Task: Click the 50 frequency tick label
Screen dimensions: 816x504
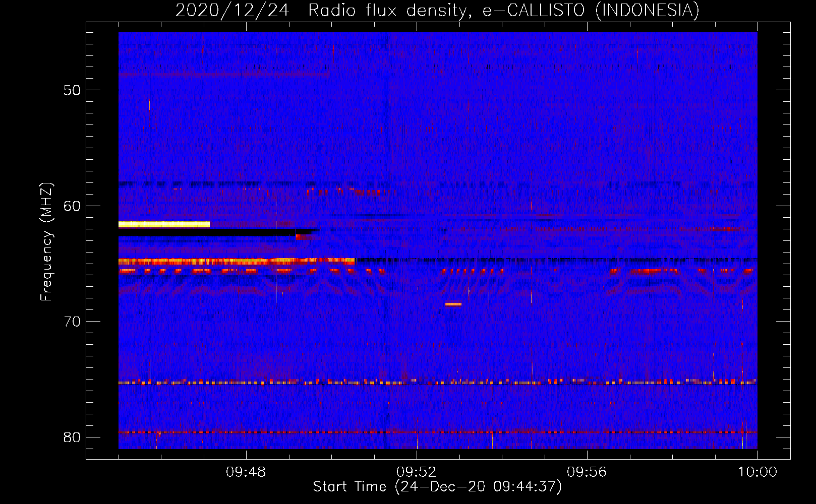Action: [x=72, y=90]
